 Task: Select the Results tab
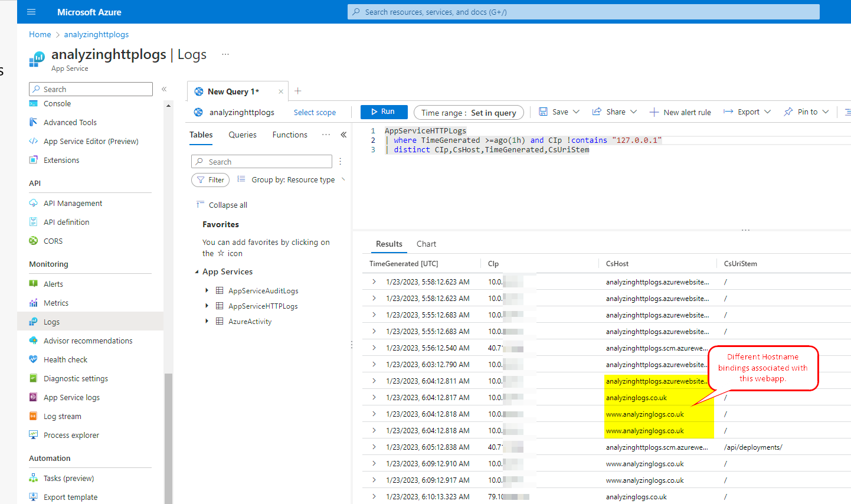pos(389,244)
